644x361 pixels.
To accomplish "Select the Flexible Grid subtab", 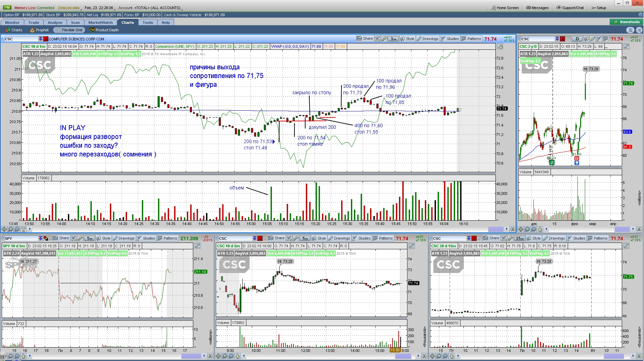I will [x=69, y=30].
